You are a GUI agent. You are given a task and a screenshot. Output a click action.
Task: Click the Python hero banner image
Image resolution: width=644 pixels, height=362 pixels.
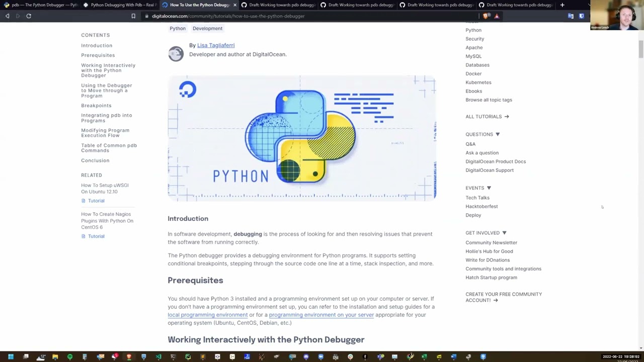coord(302,138)
